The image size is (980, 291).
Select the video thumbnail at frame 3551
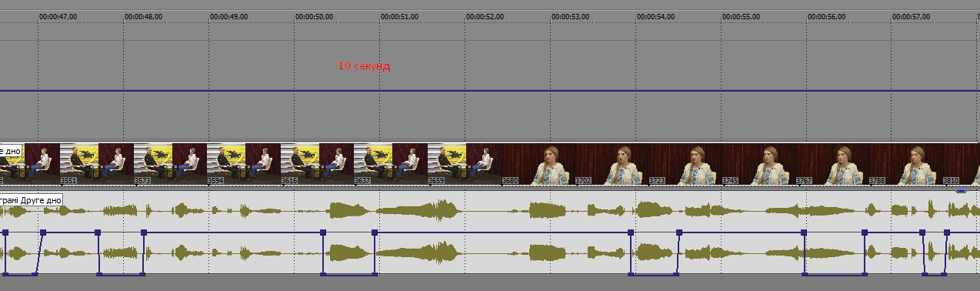[97, 165]
